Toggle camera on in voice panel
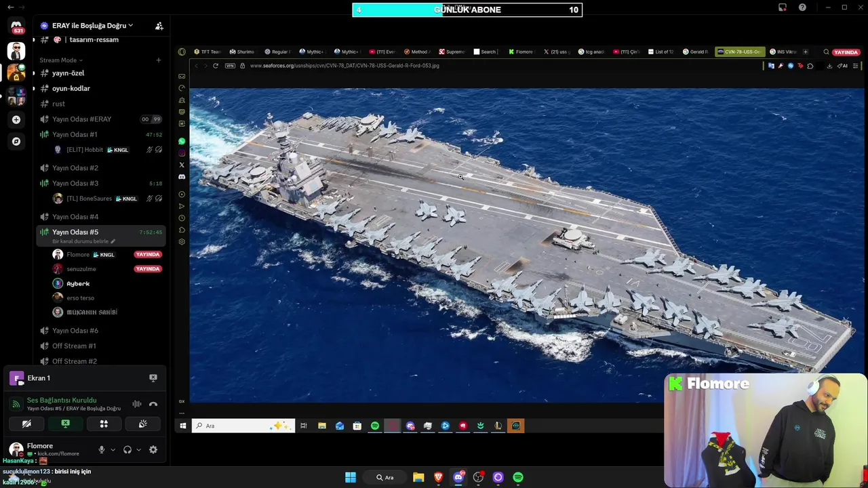This screenshot has height=488, width=868. 26,424
